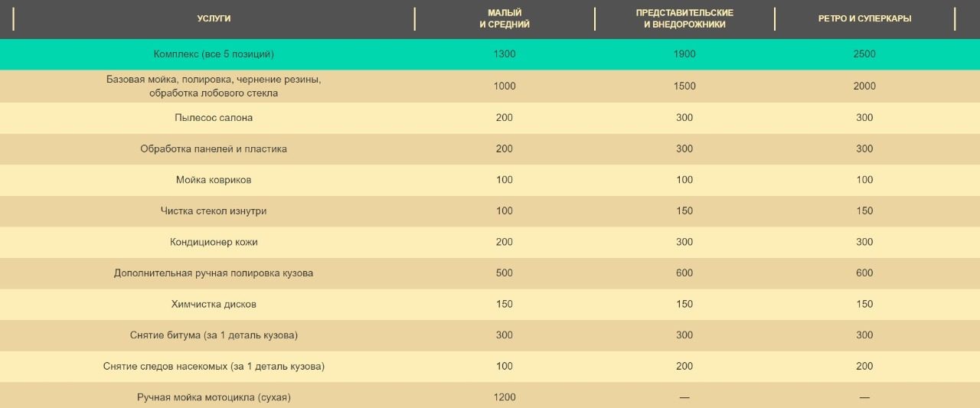Select the ПРЕДСТАВИТЕЛЬСКИЕ И ВНЕДОРОЖНИКИ header
Screen dimensions: 980x408
coord(684,18)
